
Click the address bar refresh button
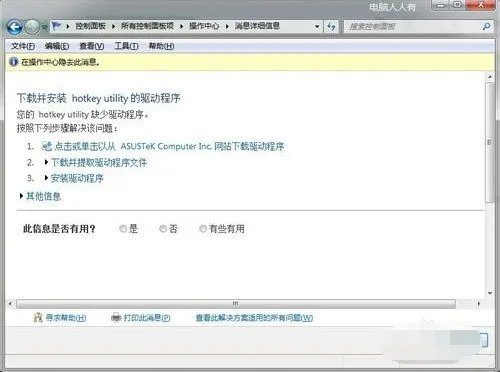[331, 26]
